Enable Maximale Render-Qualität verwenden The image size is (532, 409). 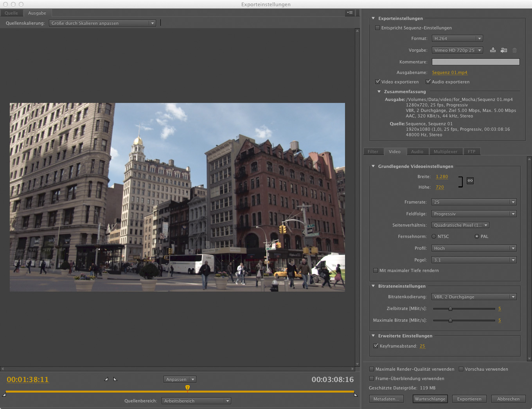(372, 369)
